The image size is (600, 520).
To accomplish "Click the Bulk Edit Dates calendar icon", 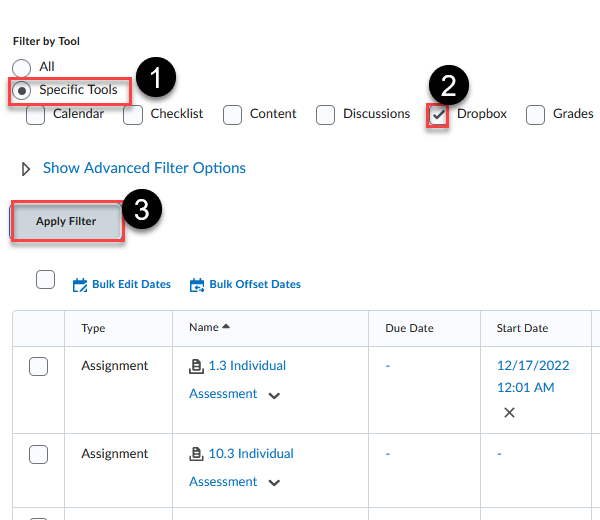I will 80,285.
